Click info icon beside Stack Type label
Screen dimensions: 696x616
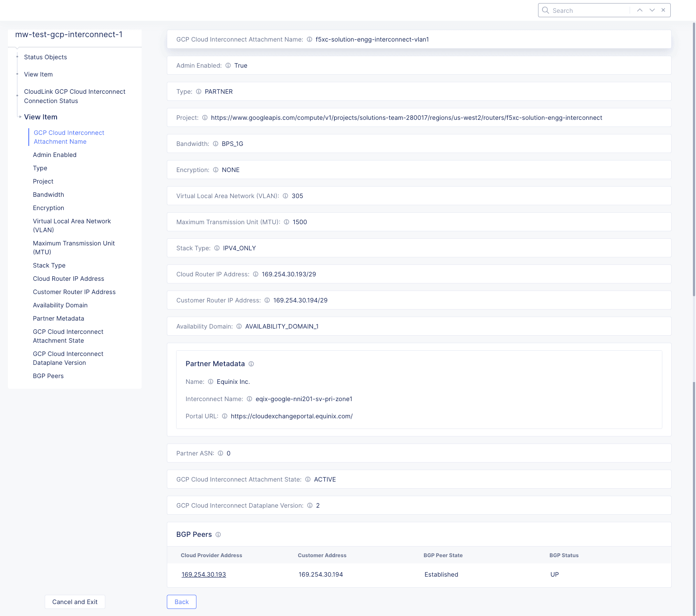coord(217,248)
